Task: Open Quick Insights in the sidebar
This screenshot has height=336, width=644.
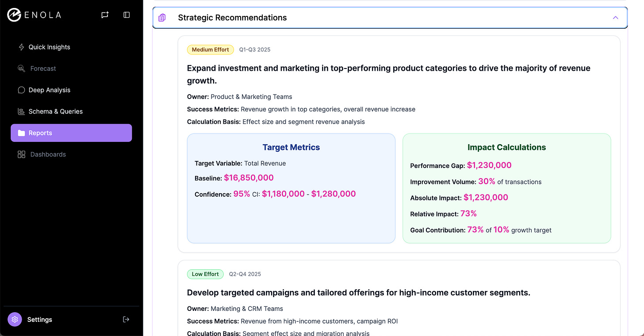Action: (50, 47)
